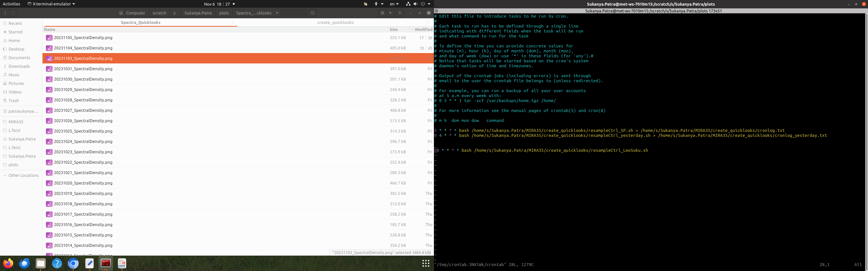Click the Activities button
The height and width of the screenshot is (271, 868).
(x=11, y=4)
